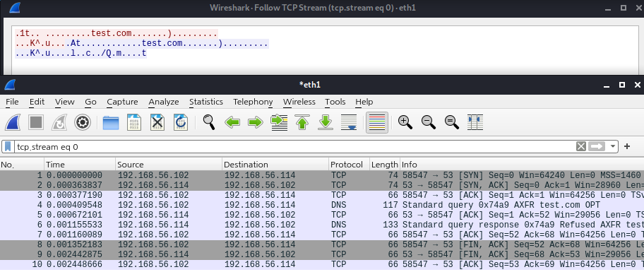644x272 pixels.
Task: Go forward in packet history
Action: (256, 122)
